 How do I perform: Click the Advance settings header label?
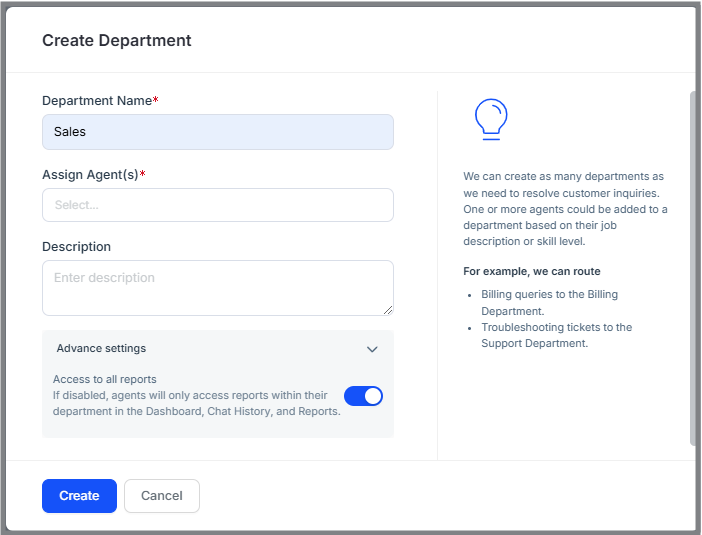101,348
